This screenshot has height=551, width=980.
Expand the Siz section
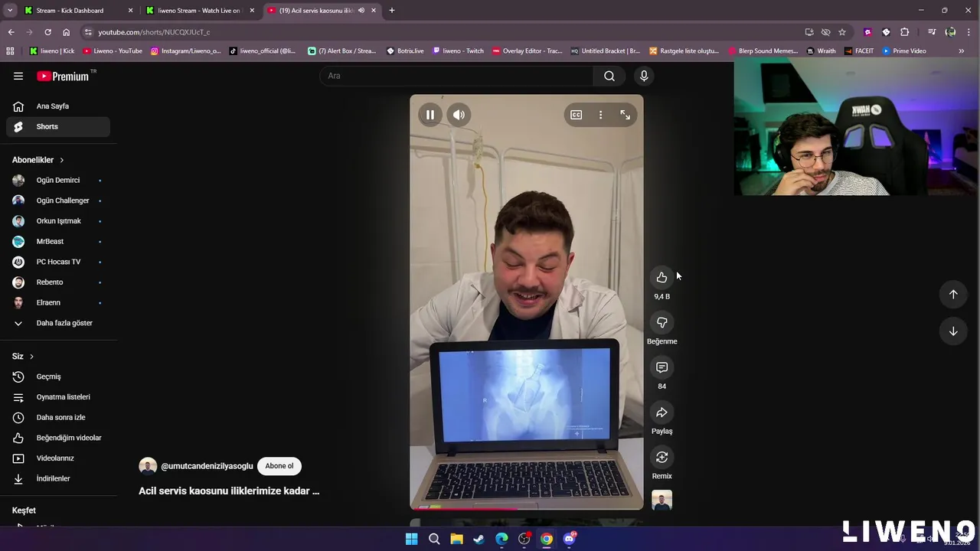pyautogui.click(x=23, y=357)
